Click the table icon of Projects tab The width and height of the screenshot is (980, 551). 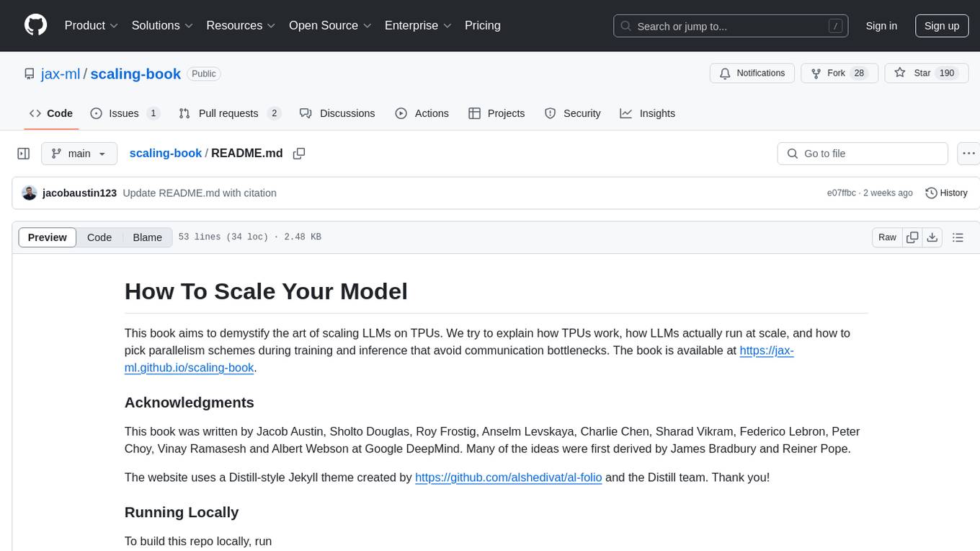(474, 113)
